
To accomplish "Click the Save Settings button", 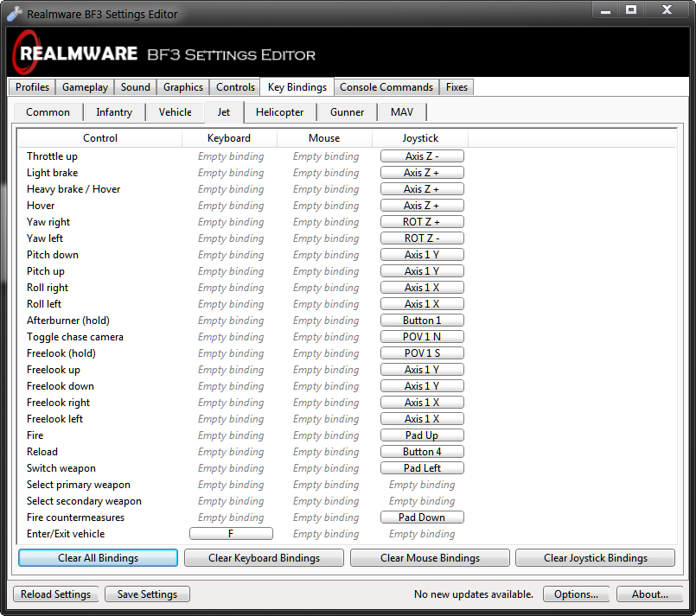I will 147,594.
